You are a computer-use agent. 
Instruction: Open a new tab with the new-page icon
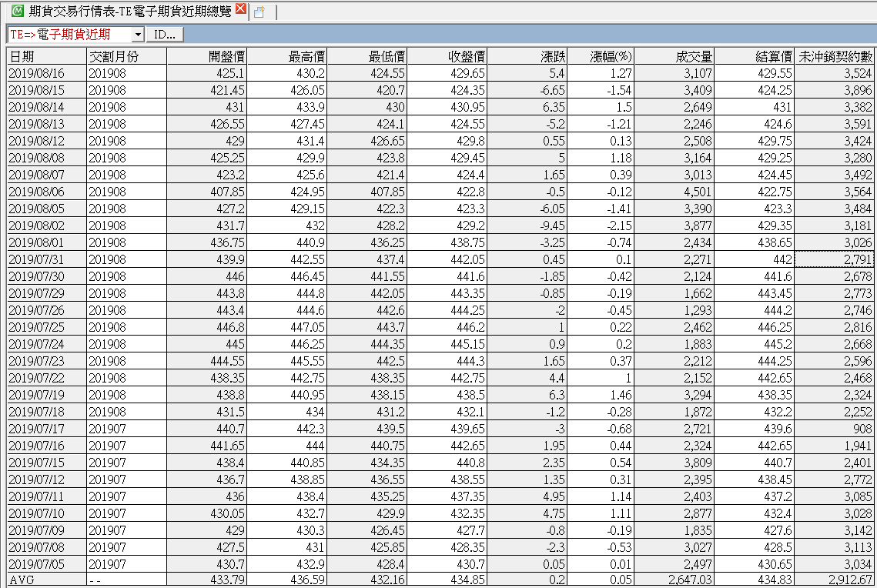coord(260,12)
